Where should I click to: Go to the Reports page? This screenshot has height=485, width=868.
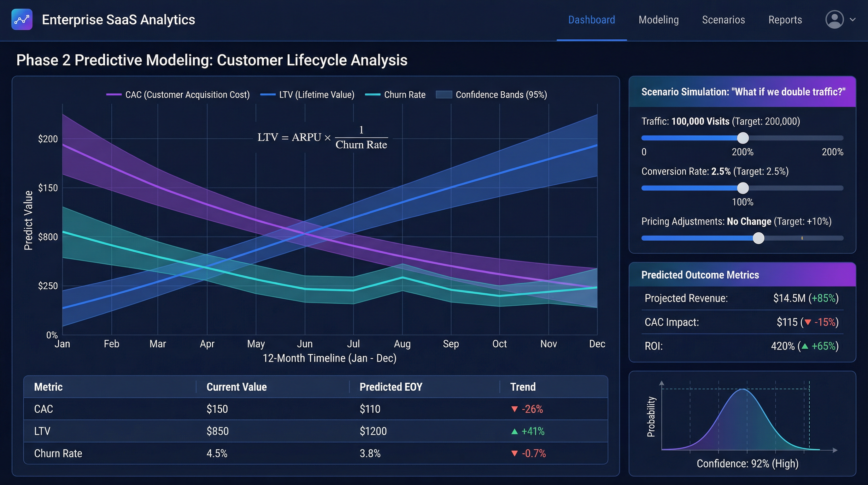pos(785,20)
